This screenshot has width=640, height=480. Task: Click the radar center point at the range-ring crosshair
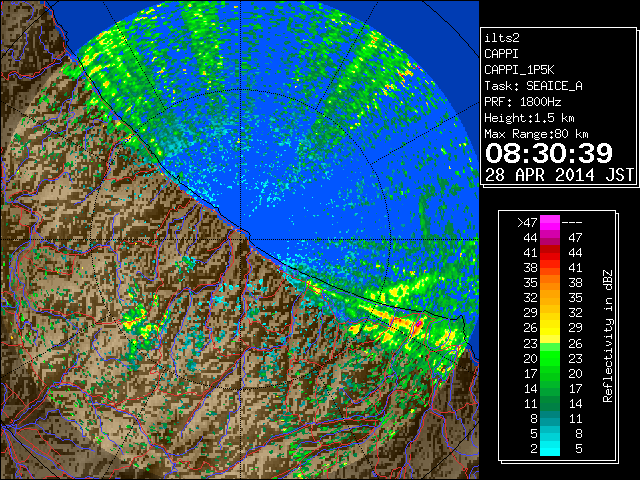241,239
